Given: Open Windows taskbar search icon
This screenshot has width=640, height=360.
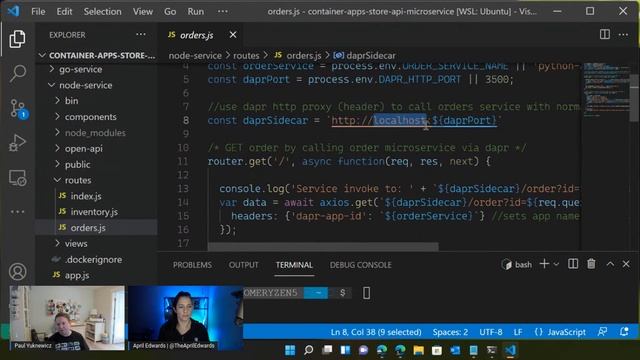Looking at the screenshot, I should coord(309,350).
